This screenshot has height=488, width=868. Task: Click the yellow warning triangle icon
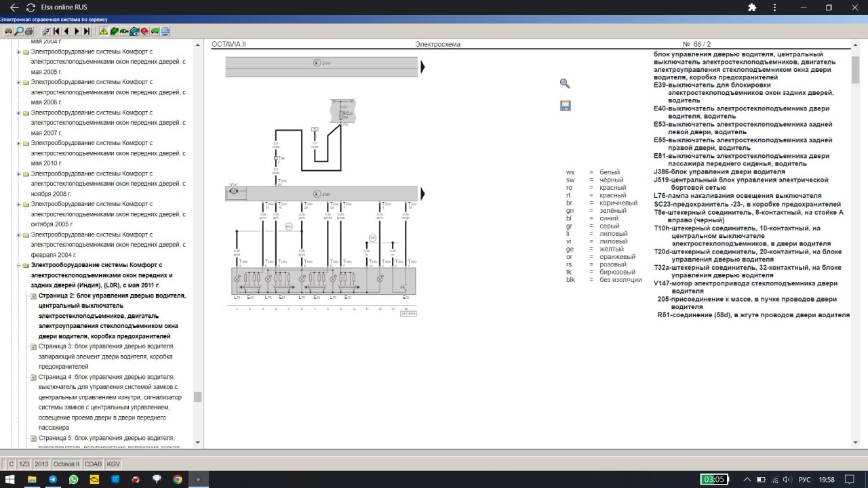103,31
